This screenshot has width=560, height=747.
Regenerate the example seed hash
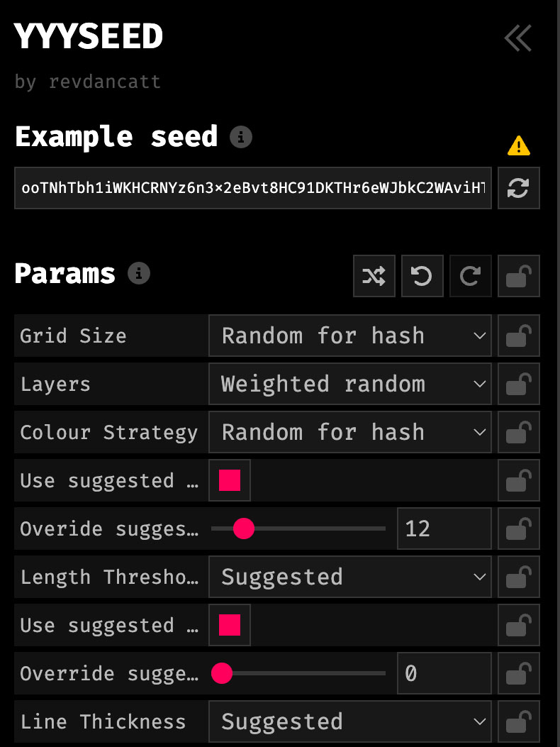(518, 188)
